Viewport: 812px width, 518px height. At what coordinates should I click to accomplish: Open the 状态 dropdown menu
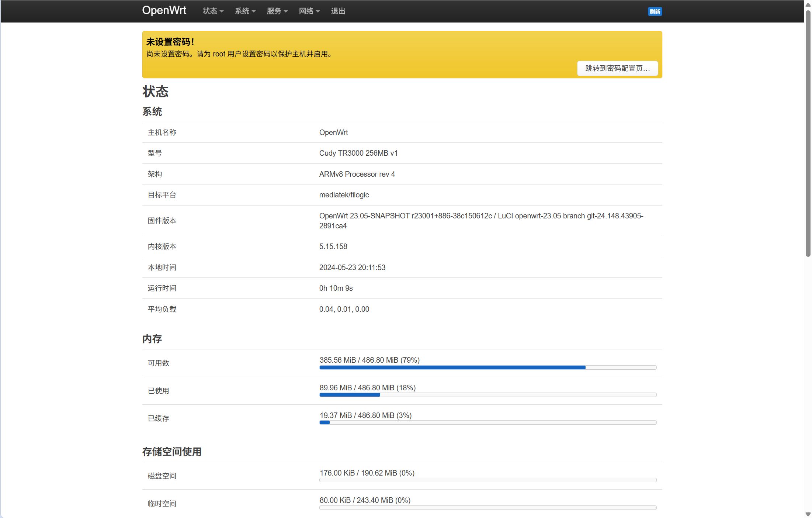[x=213, y=11]
